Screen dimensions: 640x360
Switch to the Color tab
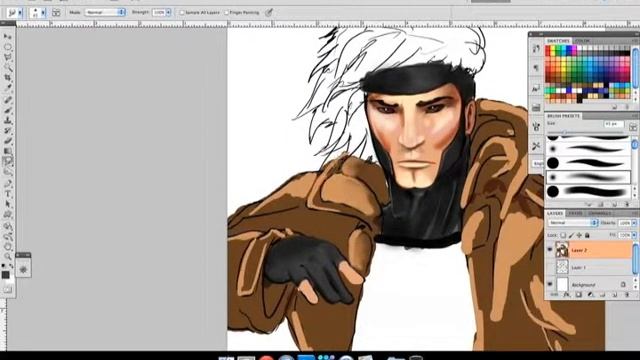point(582,41)
